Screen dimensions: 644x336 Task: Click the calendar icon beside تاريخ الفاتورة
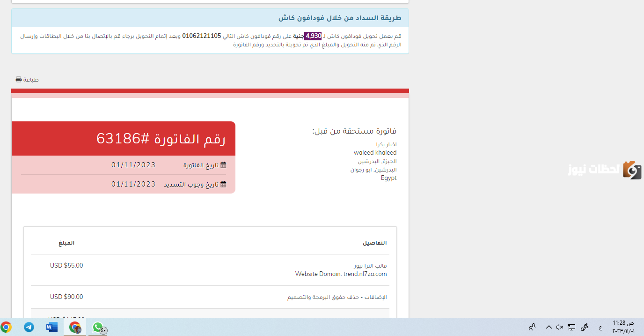click(223, 165)
